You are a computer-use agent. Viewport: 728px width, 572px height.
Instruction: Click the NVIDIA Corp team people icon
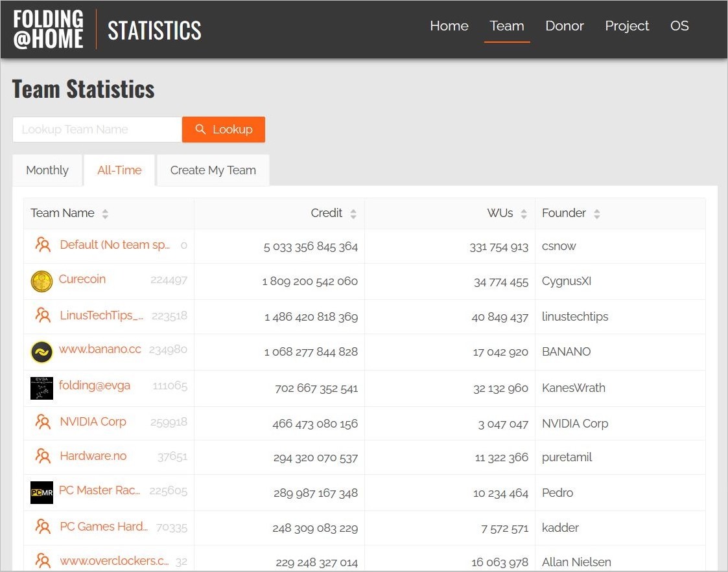[43, 422]
